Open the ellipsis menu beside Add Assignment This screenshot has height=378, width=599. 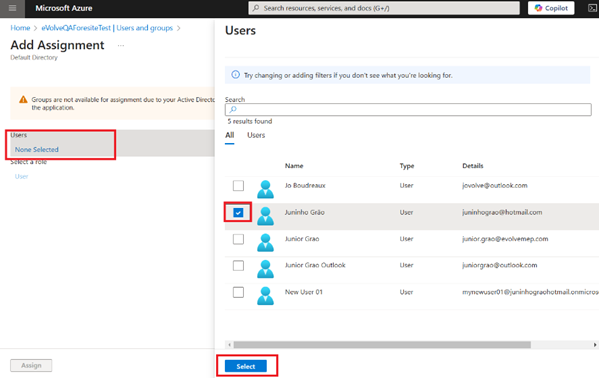pyautogui.click(x=121, y=45)
